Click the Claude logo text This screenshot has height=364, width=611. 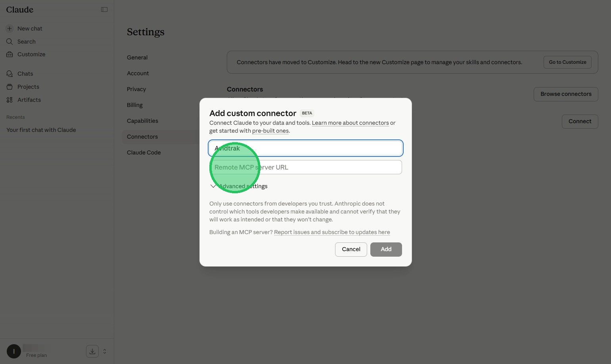coord(20,10)
